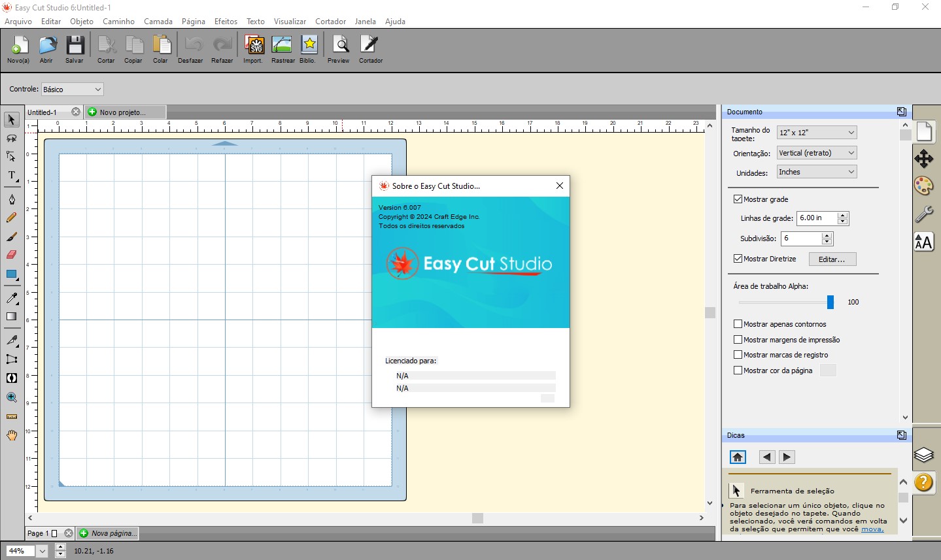Image resolution: width=941 pixels, height=560 pixels.
Task: Check Mostrar marcas de registro
Action: [x=738, y=354]
